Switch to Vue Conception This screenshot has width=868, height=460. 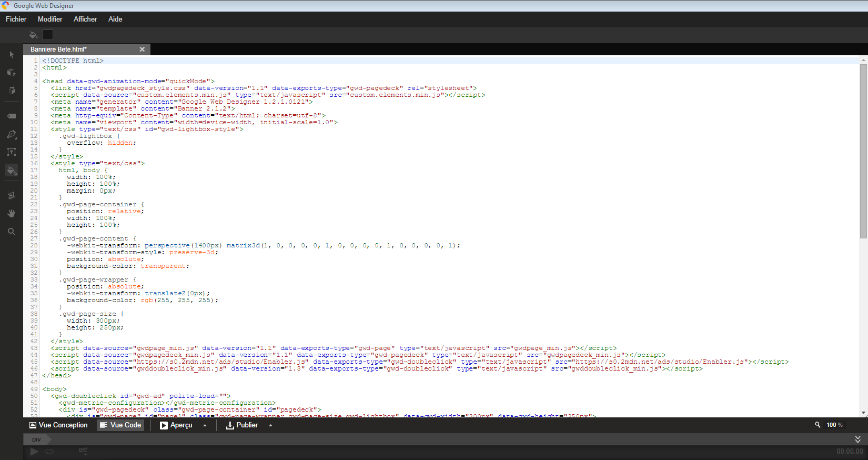pos(58,425)
